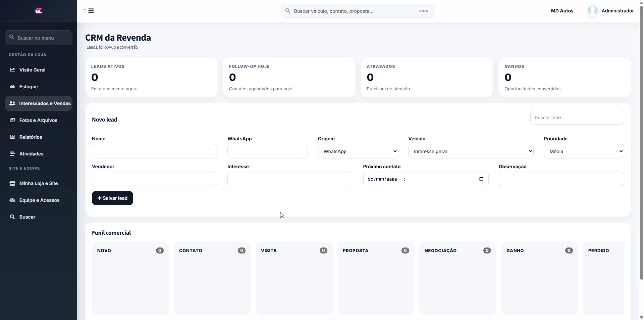Click the Interesse input field

pyautogui.click(x=290, y=179)
